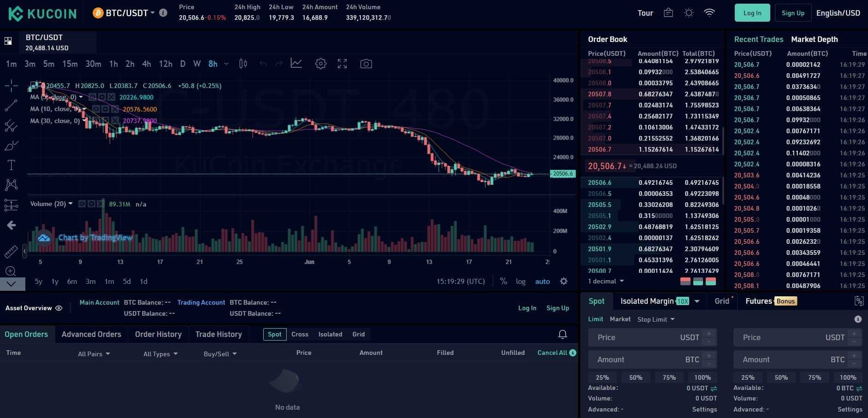Show both buy and sell orders view
The width and height of the screenshot is (868, 418).
[711, 281]
